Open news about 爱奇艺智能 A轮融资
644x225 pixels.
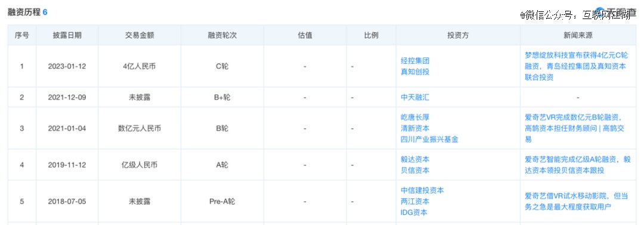pos(577,165)
